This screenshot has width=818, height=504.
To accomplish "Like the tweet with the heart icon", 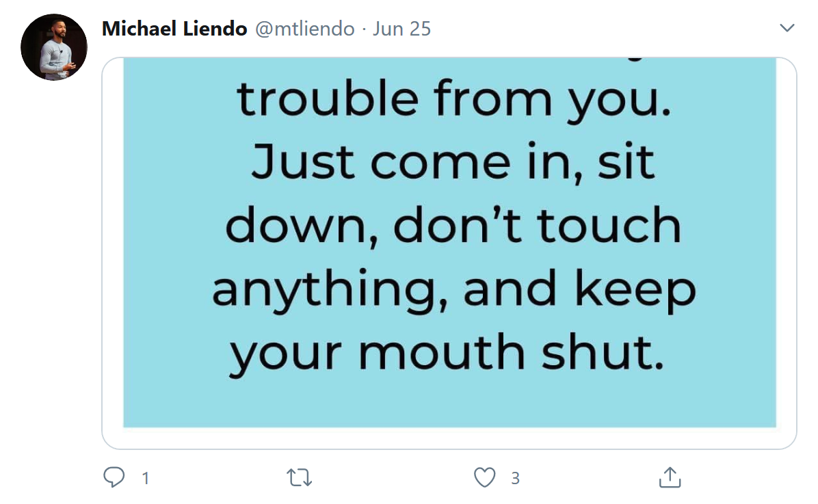I will pos(485,477).
